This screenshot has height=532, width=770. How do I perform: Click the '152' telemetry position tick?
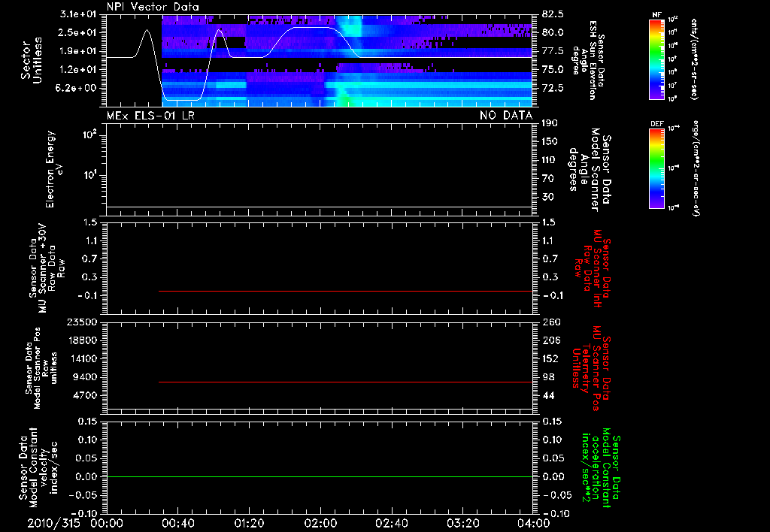tap(550, 358)
